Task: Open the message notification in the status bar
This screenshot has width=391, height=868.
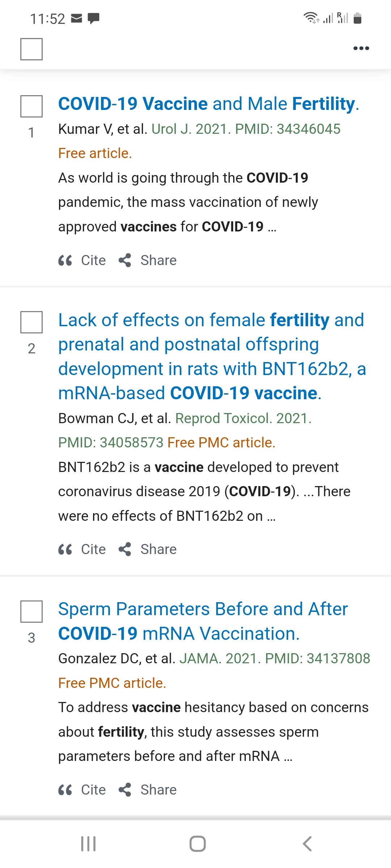Action: point(94,18)
